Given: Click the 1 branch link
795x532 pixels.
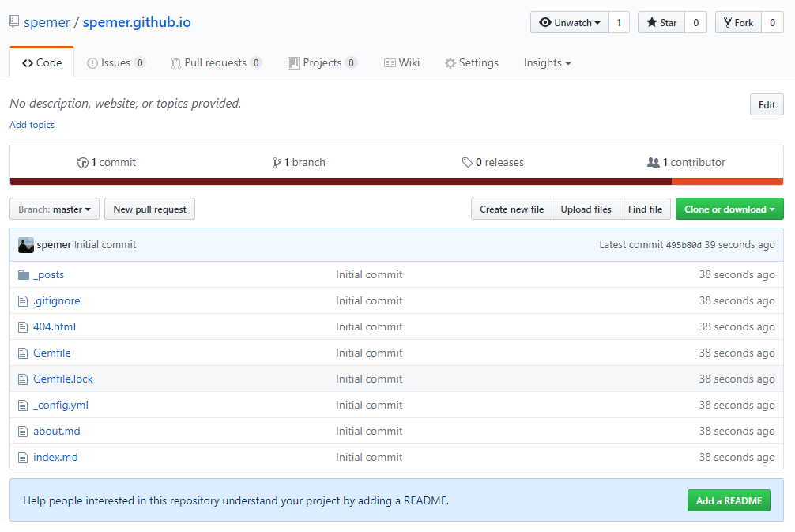Looking at the screenshot, I should (300, 162).
